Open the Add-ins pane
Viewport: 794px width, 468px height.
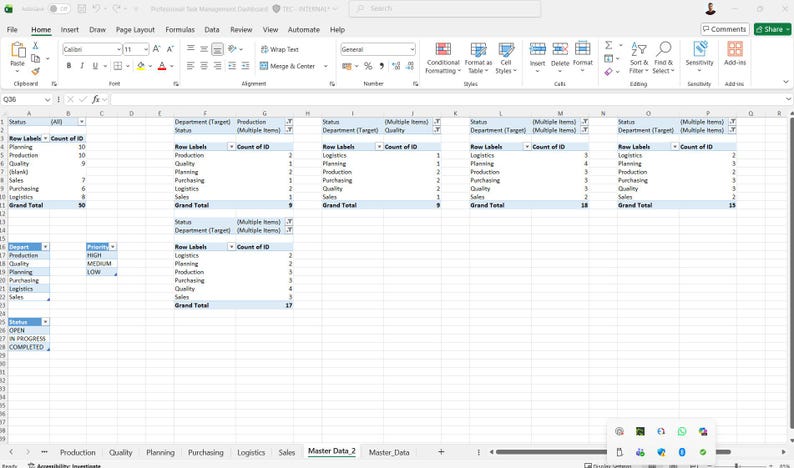735,54
